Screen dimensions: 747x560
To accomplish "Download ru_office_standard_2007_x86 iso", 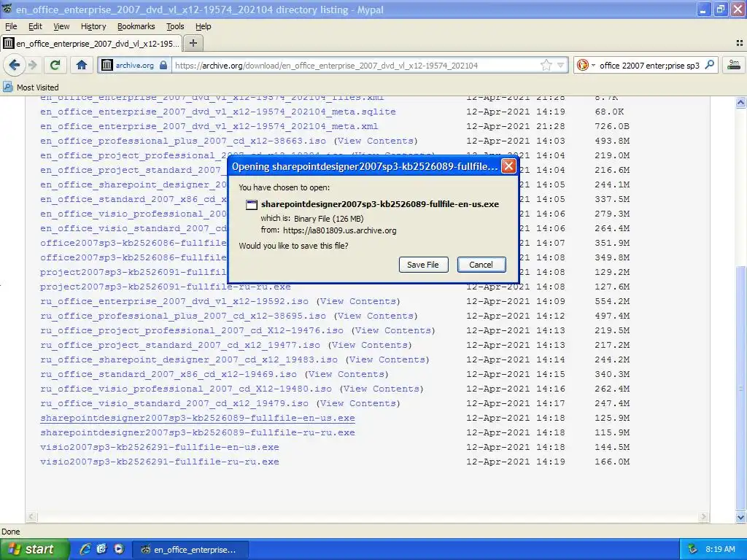I will click(x=169, y=374).
